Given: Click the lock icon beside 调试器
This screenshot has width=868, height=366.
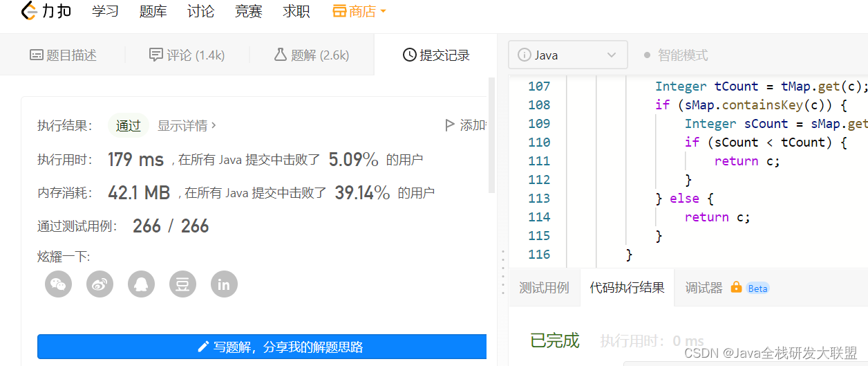Looking at the screenshot, I should (736, 287).
